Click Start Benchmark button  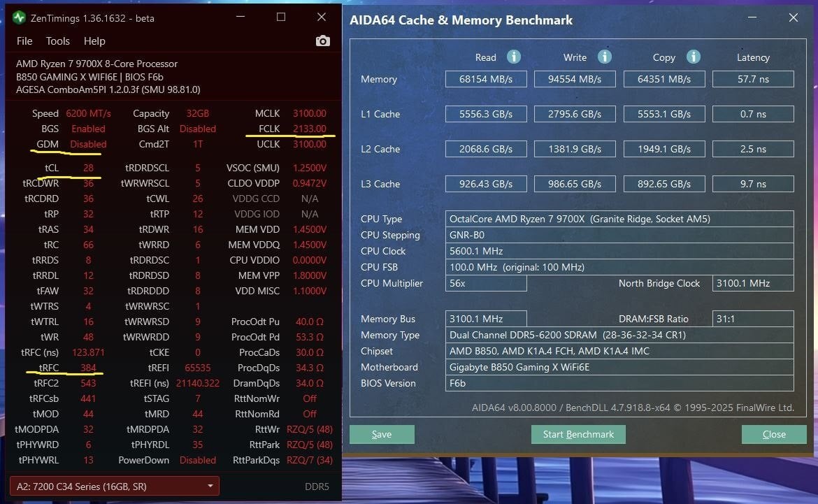(578, 434)
